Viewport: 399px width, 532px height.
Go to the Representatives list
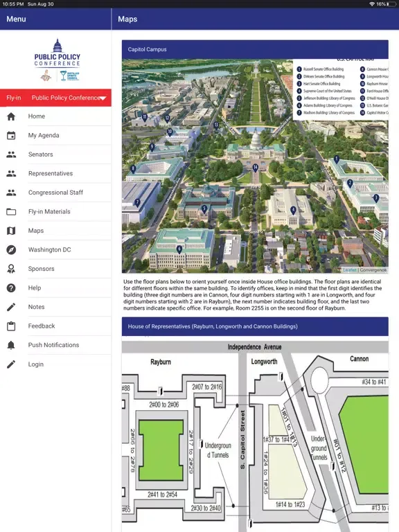(55, 173)
